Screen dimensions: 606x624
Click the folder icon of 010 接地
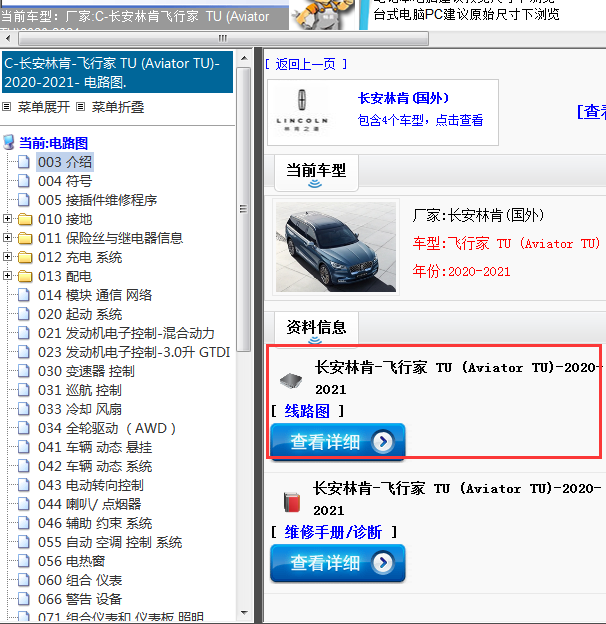[x=25, y=219]
